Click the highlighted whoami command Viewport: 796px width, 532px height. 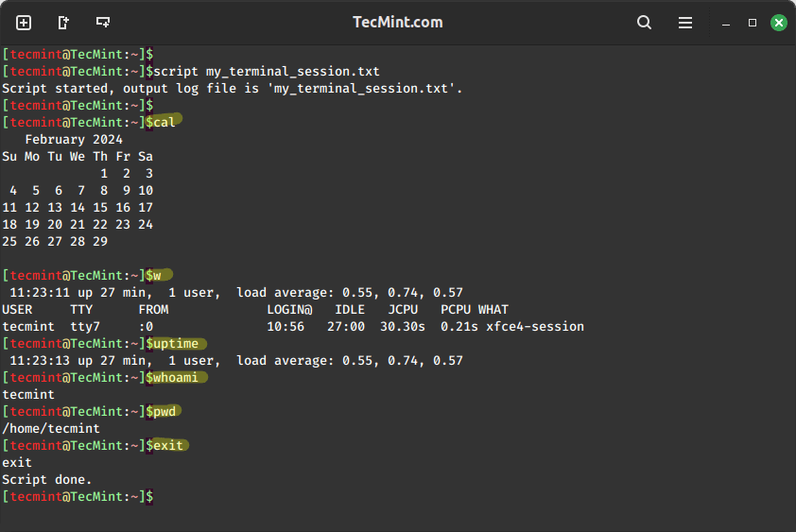pyautogui.click(x=176, y=378)
